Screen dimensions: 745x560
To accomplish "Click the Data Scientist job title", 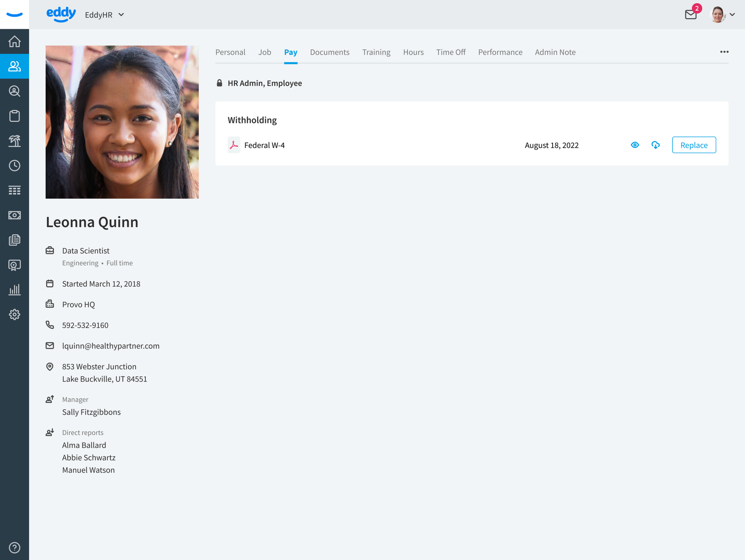I will 86,251.
